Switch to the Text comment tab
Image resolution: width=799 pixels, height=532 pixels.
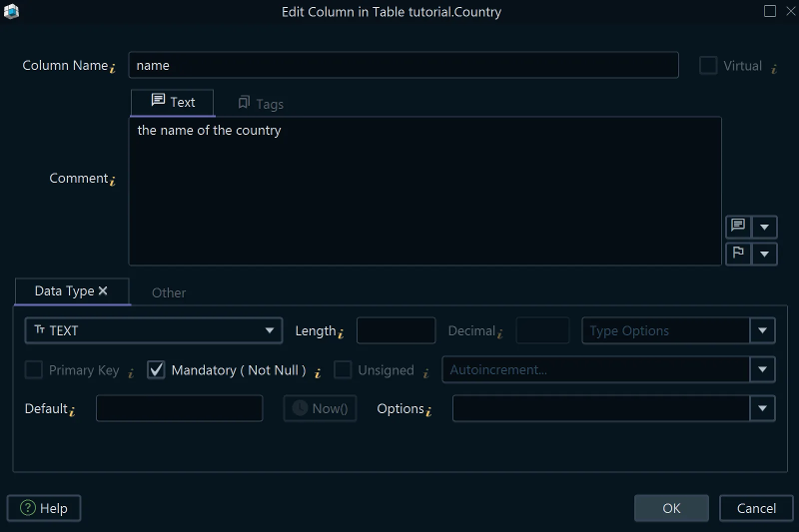click(173, 103)
